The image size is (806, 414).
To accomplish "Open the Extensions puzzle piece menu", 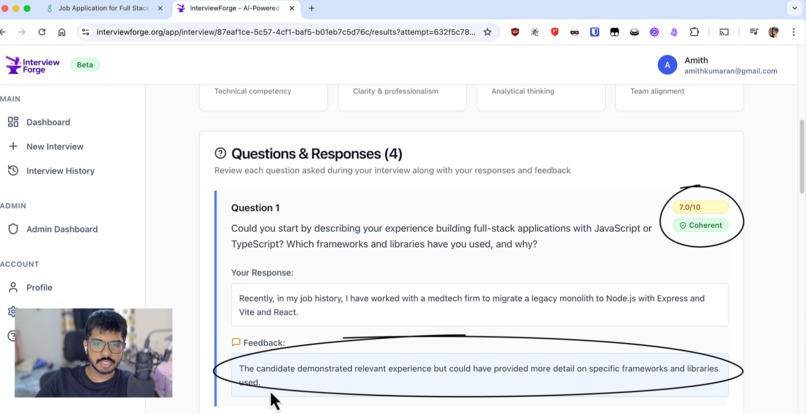I will [x=694, y=32].
